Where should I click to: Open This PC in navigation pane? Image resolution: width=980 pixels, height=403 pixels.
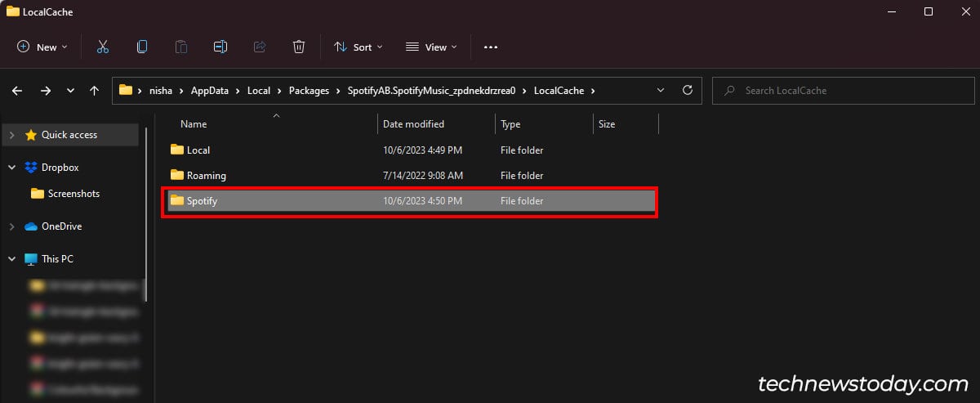[x=57, y=259]
